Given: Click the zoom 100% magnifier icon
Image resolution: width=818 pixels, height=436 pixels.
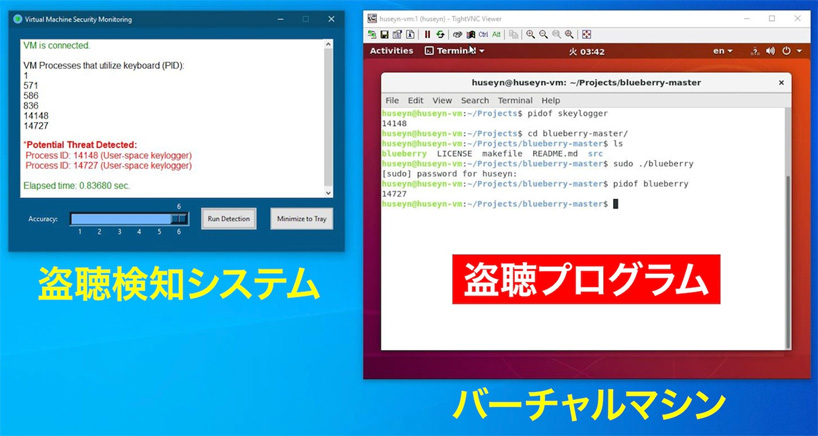Looking at the screenshot, I should click(557, 34).
